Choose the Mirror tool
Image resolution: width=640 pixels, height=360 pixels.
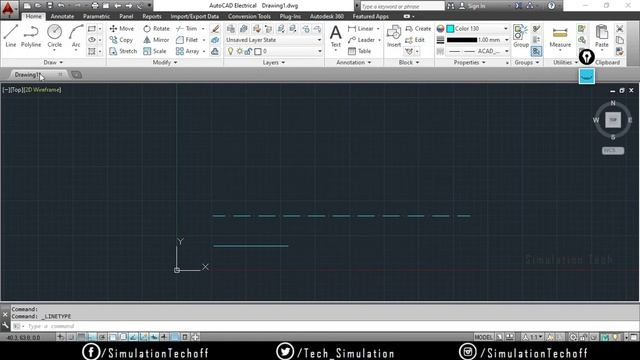coord(156,40)
